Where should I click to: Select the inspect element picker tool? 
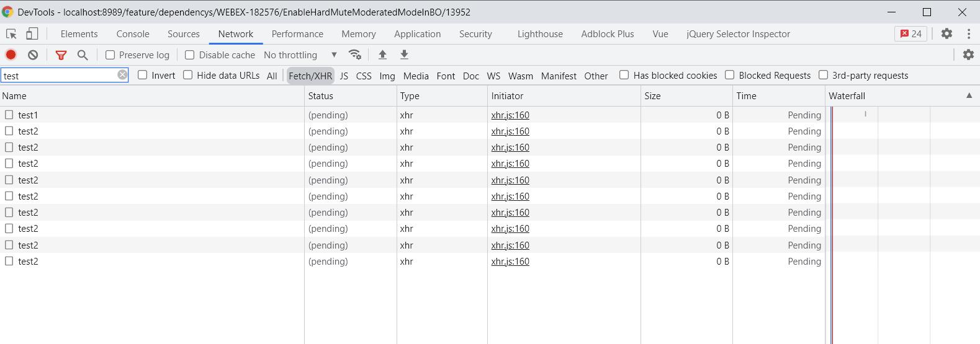(11, 34)
